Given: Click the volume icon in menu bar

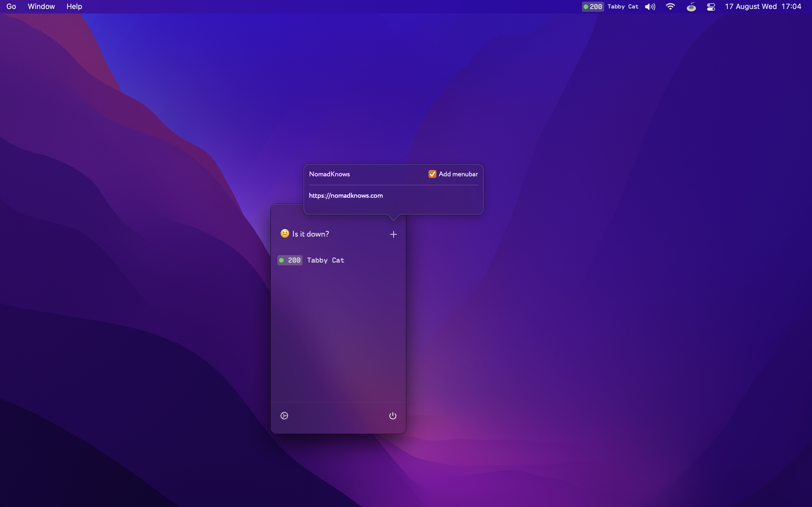Looking at the screenshot, I should 650,7.
